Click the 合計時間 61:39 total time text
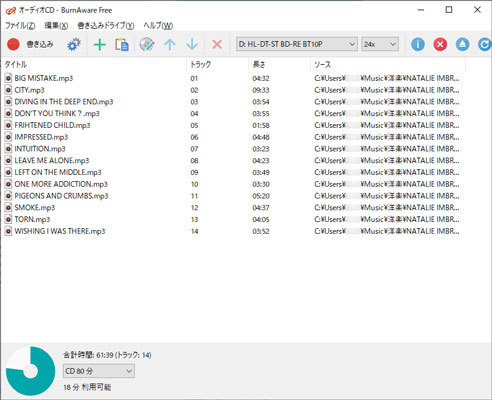 tap(107, 355)
